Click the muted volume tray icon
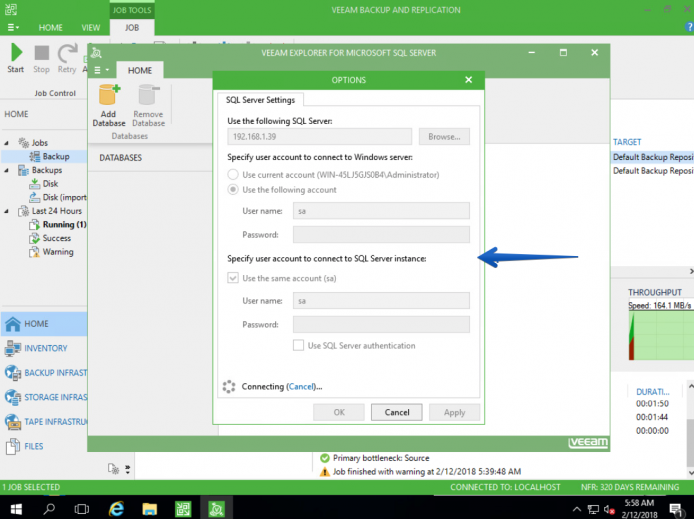Viewport: 694px width, 519px height. (x=609, y=509)
